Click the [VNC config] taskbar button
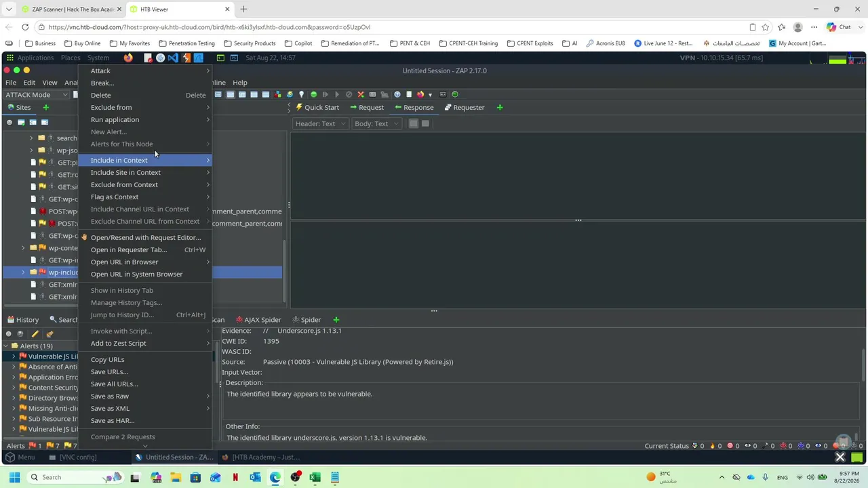The width and height of the screenshot is (868, 488). [73, 457]
